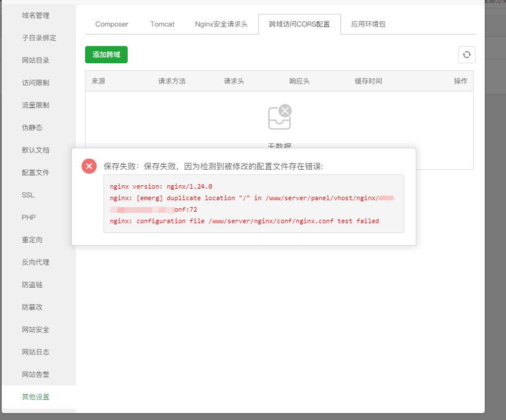Click the nginx version: nginx/1.24.0 line
Screen dimensions: 506x420
click(161, 186)
